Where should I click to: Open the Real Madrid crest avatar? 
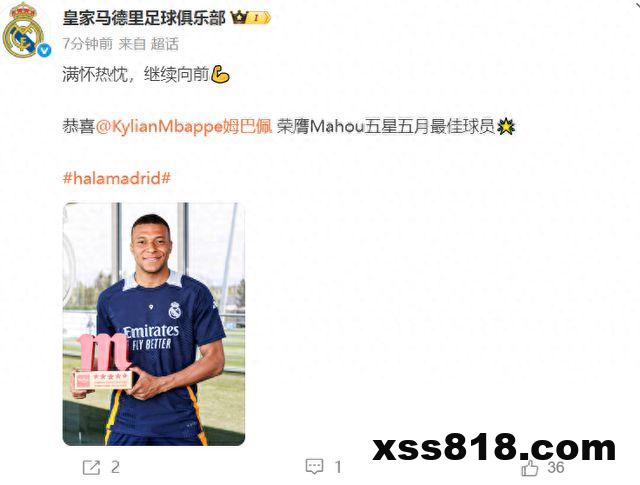tap(23, 31)
